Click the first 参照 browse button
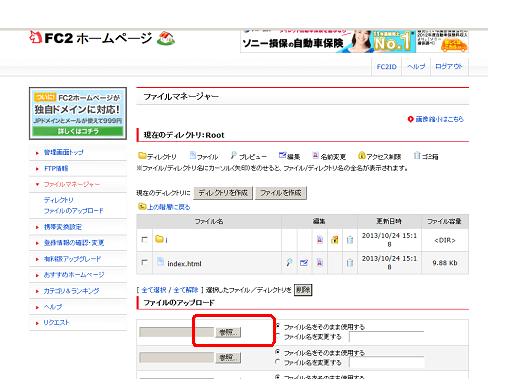Screen dimensions: 512x386 pos(228,332)
